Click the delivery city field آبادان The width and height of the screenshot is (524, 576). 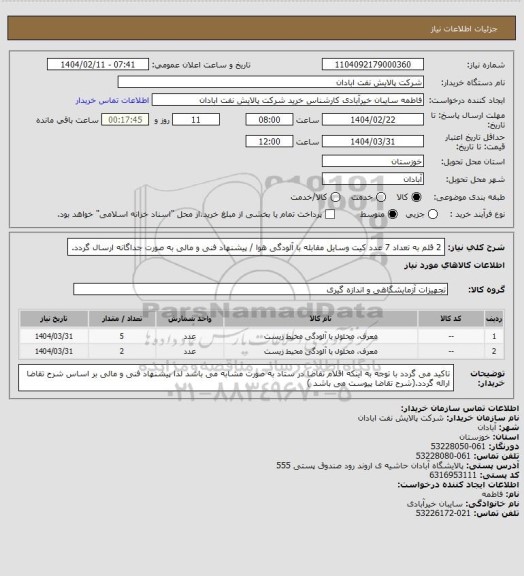[x=373, y=179]
